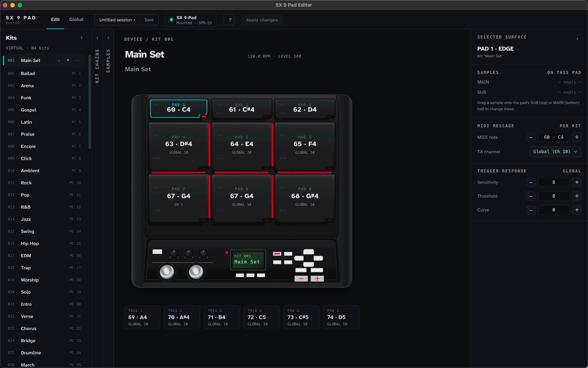Collapse the Kits panel with its chevron

82,37
